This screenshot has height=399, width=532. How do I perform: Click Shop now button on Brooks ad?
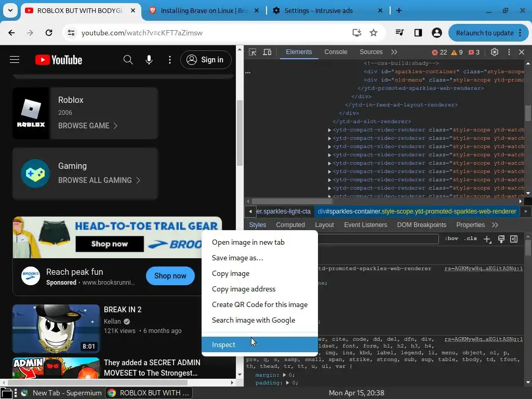pyautogui.click(x=170, y=276)
